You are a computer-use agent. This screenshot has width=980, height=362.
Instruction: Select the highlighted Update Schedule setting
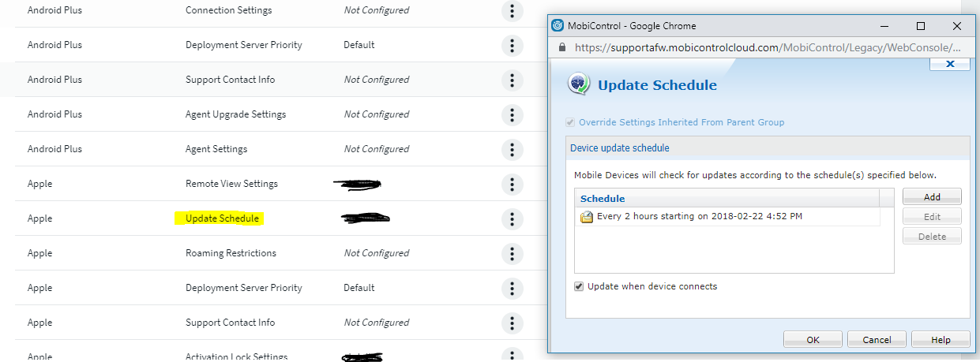[222, 218]
